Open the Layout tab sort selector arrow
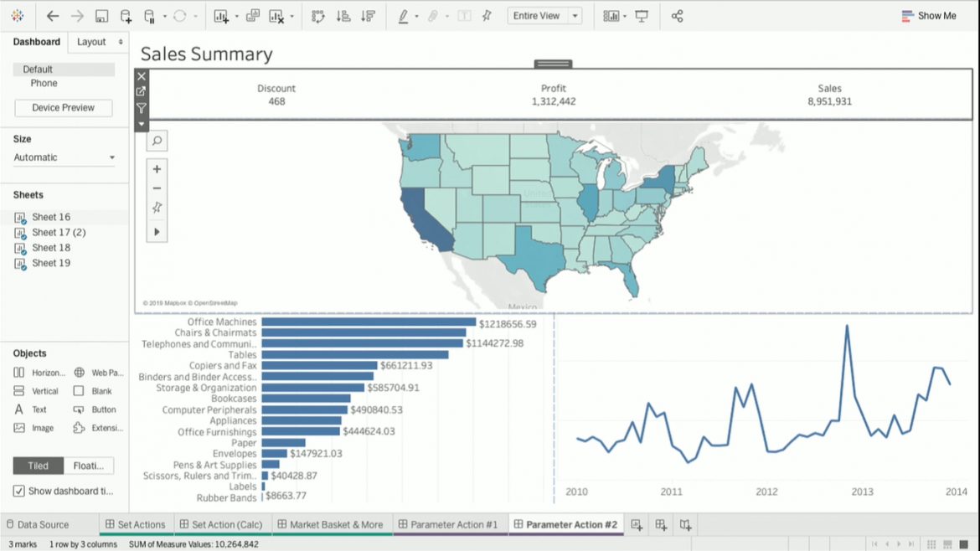The height and width of the screenshot is (551, 980). click(x=120, y=41)
